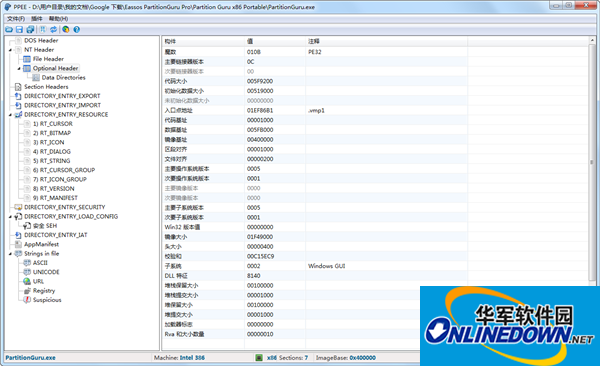Click the 构件 column header

pyautogui.click(x=203, y=41)
